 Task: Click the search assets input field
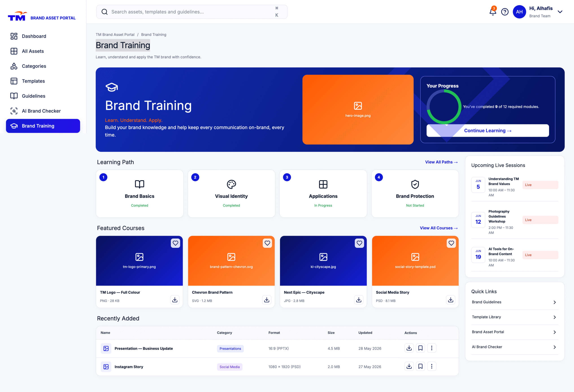click(192, 12)
